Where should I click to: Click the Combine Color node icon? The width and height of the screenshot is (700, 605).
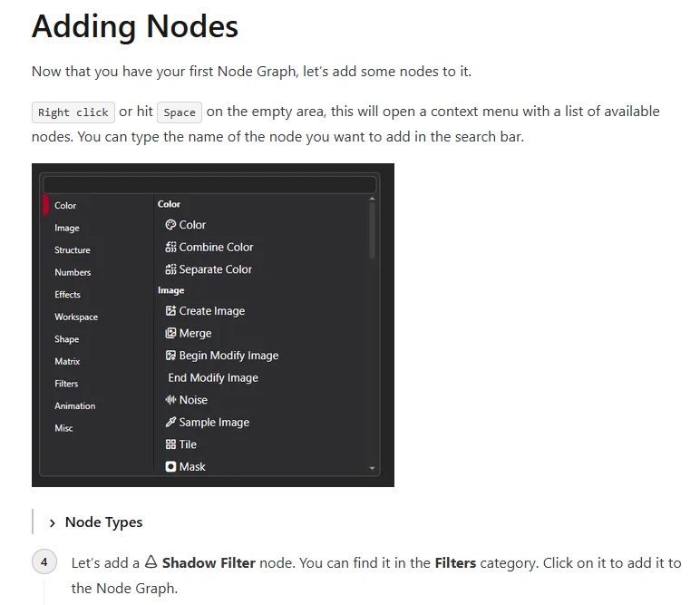click(170, 247)
